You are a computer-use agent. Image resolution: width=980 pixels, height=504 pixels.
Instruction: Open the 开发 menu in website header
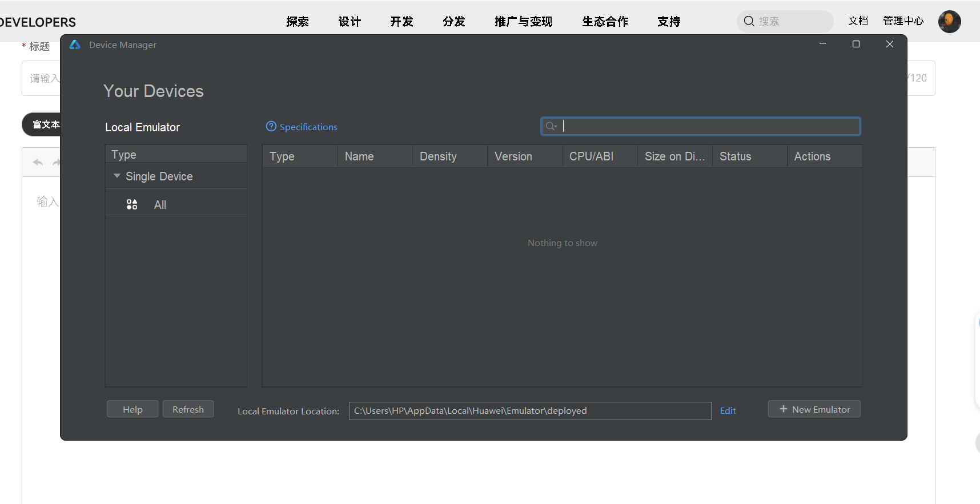pos(401,22)
